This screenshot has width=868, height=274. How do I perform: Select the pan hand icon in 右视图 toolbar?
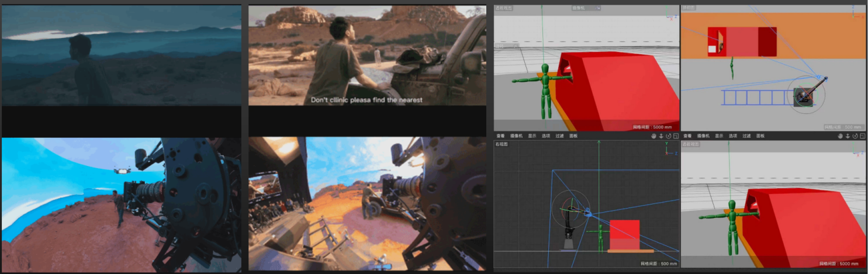654,136
